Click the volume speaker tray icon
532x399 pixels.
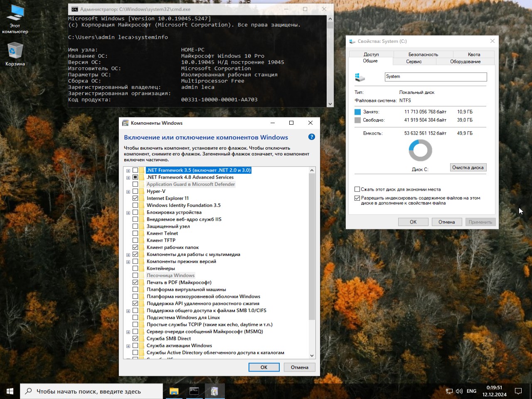click(x=459, y=391)
